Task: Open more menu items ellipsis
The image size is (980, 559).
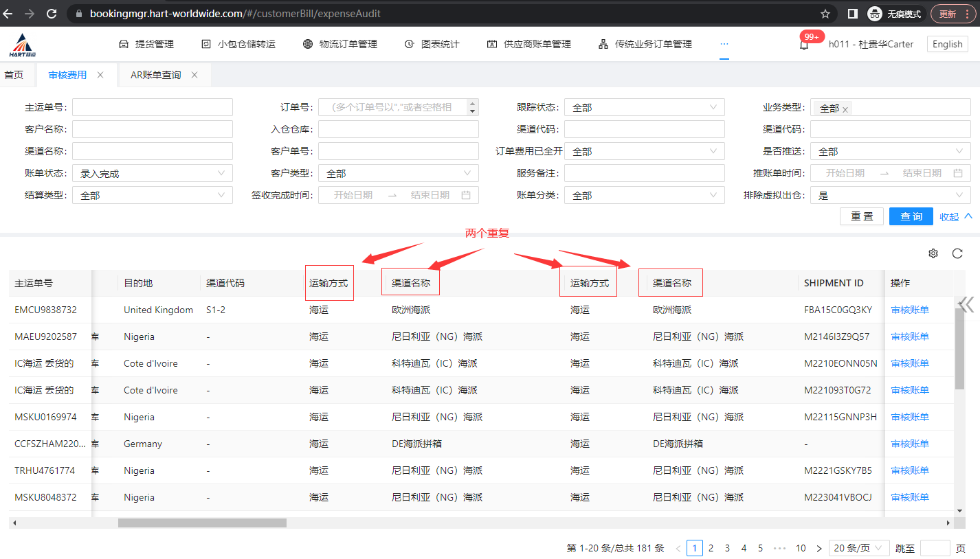Action: [x=724, y=44]
